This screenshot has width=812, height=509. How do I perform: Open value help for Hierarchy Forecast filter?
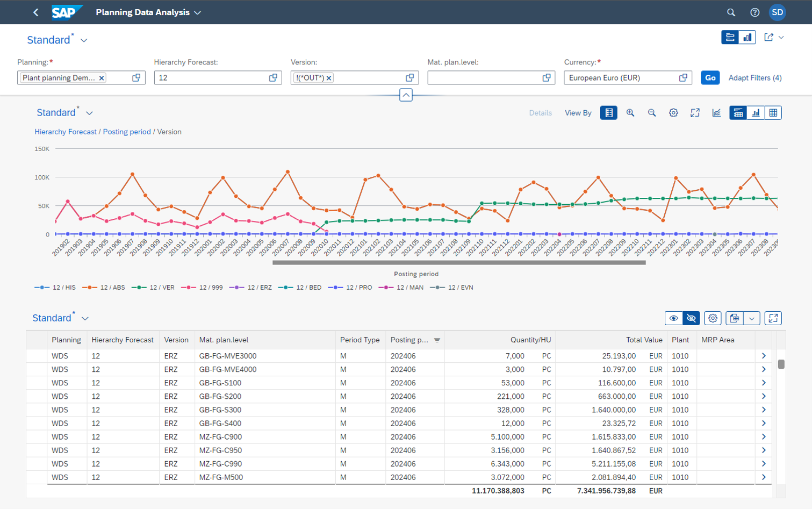[273, 78]
